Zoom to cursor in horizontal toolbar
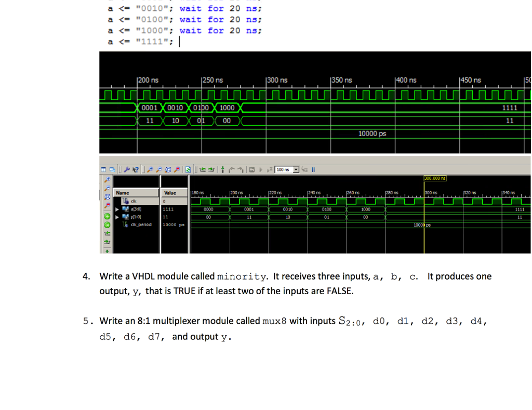The height and width of the screenshot is (410, 532). tap(177, 169)
